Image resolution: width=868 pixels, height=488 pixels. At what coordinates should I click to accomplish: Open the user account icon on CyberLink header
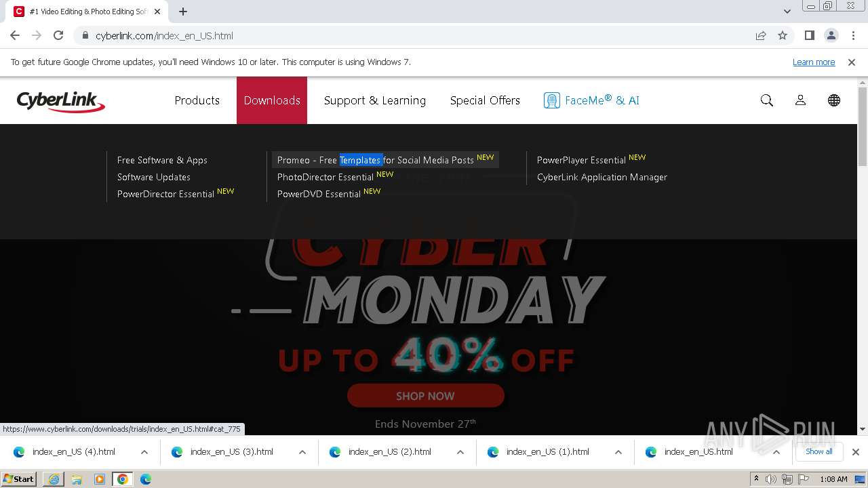pos(800,100)
